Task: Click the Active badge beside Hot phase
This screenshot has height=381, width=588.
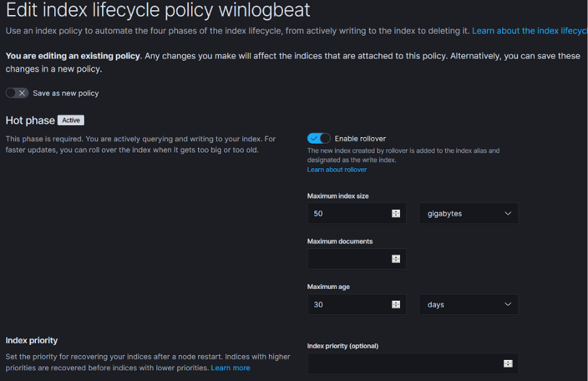Action: (x=71, y=120)
